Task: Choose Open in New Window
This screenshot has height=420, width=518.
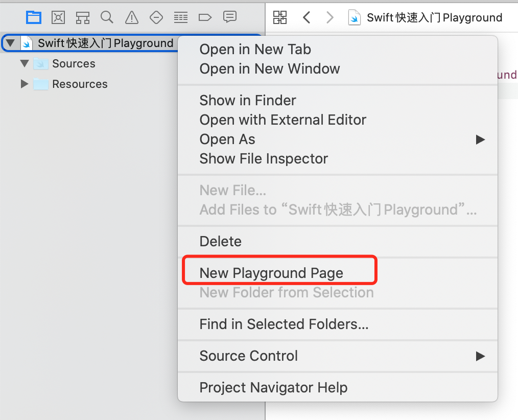Action: coord(270,69)
